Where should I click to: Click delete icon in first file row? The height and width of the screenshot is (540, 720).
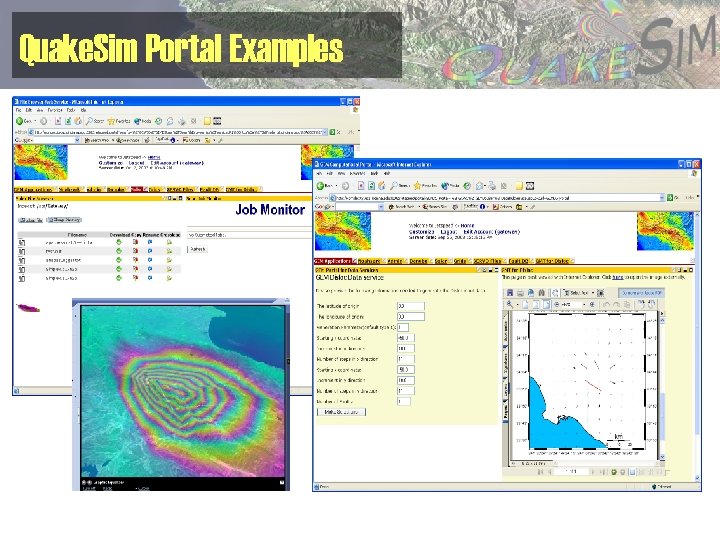(169, 242)
